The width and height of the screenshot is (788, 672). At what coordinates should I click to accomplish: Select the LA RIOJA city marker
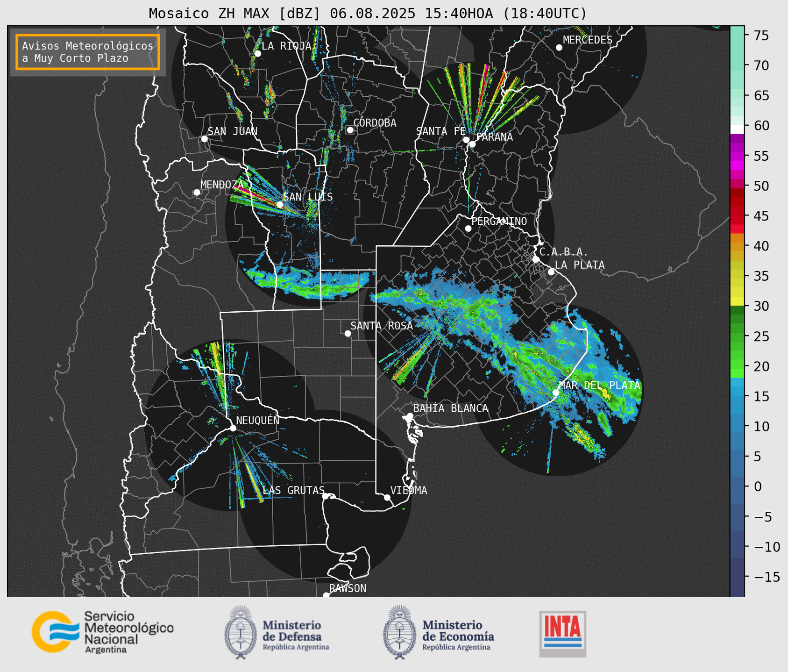coord(257,54)
